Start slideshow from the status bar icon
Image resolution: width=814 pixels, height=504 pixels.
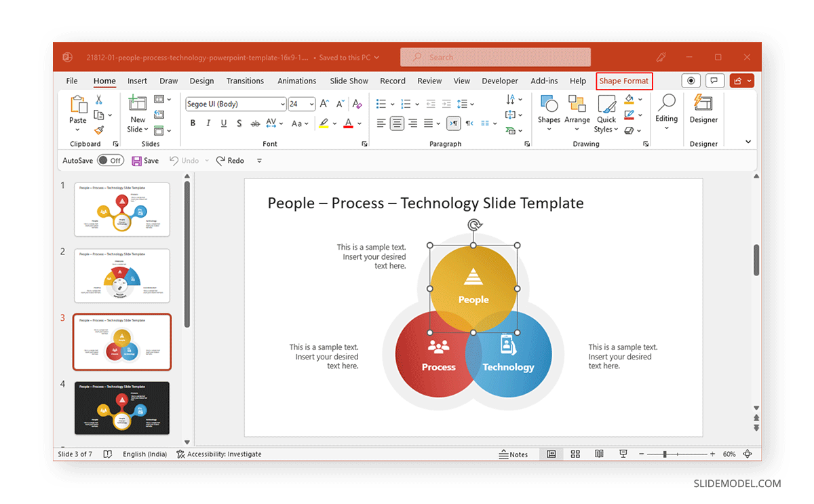(x=623, y=454)
